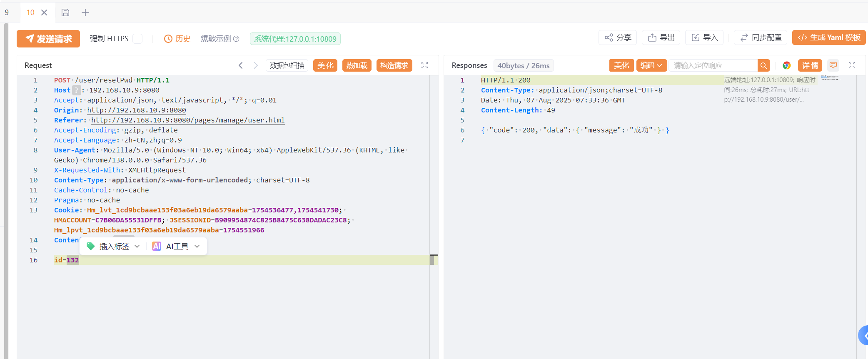Click the 导出 export button

tap(661, 37)
